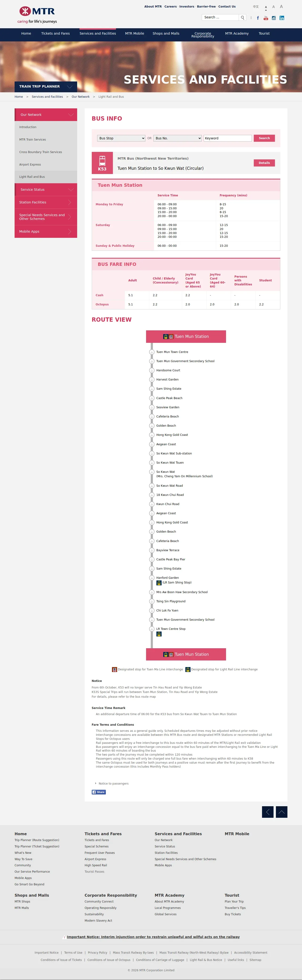302x980 pixels.
Task: Click the Keyword input field
Action: pos(227,138)
